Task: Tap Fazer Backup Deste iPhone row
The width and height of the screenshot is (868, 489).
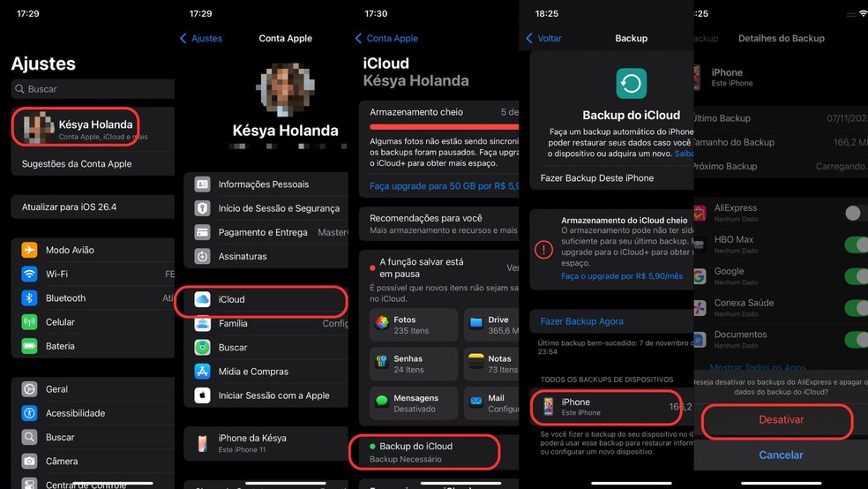Action: pyautogui.click(x=611, y=177)
